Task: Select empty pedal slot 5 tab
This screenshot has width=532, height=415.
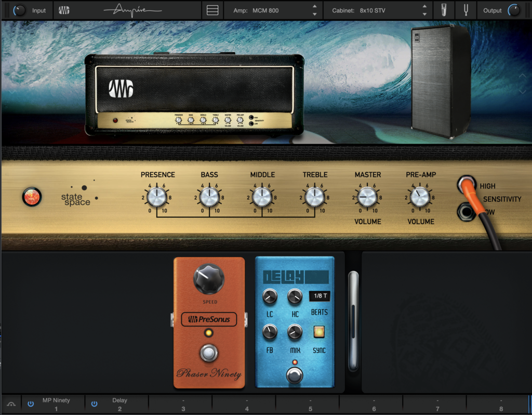Action: tap(310, 404)
